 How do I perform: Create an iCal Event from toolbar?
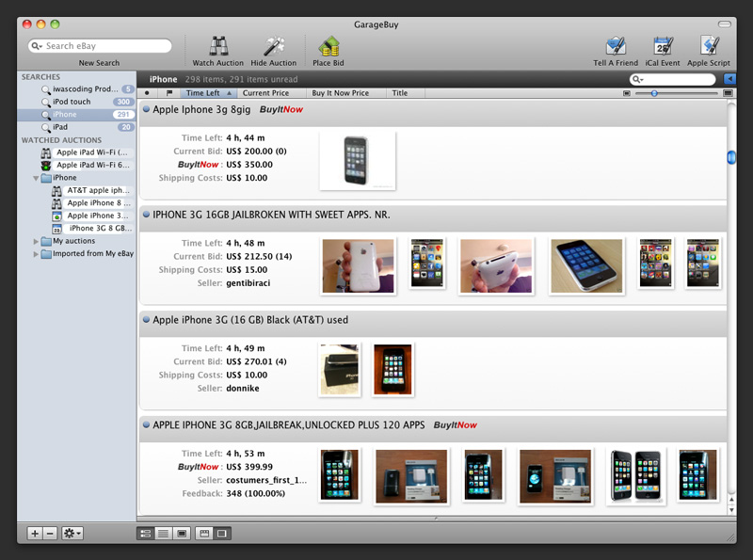(663, 46)
